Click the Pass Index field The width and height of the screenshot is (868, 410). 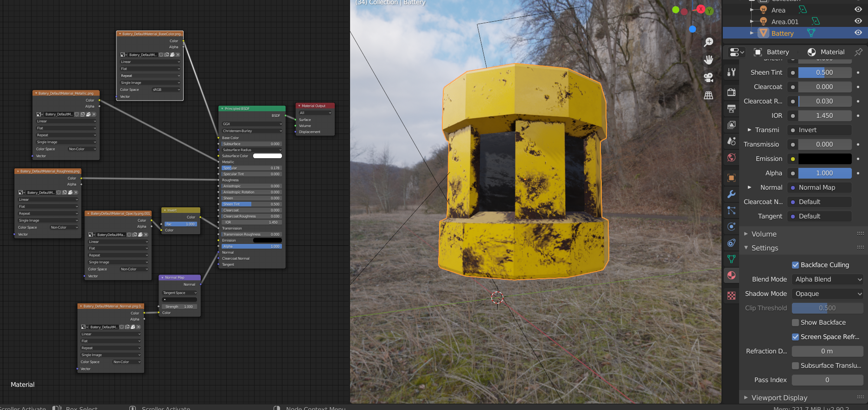click(x=828, y=380)
